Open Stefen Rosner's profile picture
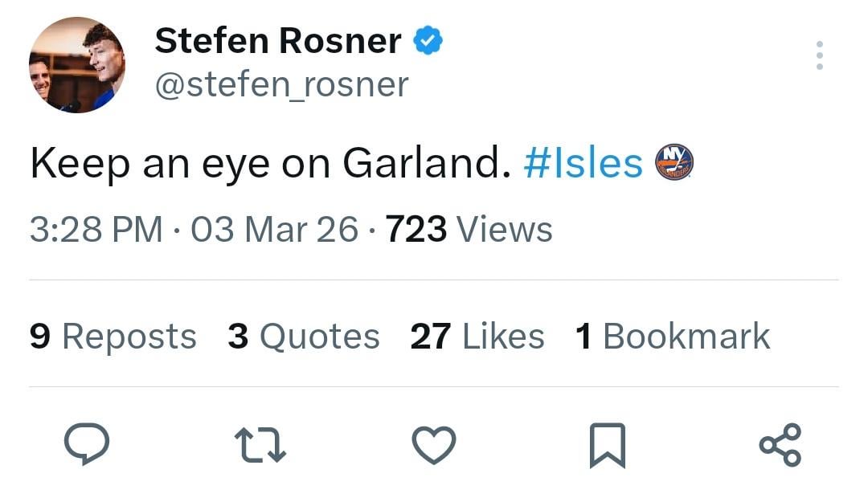868x498 pixels. coord(77,65)
